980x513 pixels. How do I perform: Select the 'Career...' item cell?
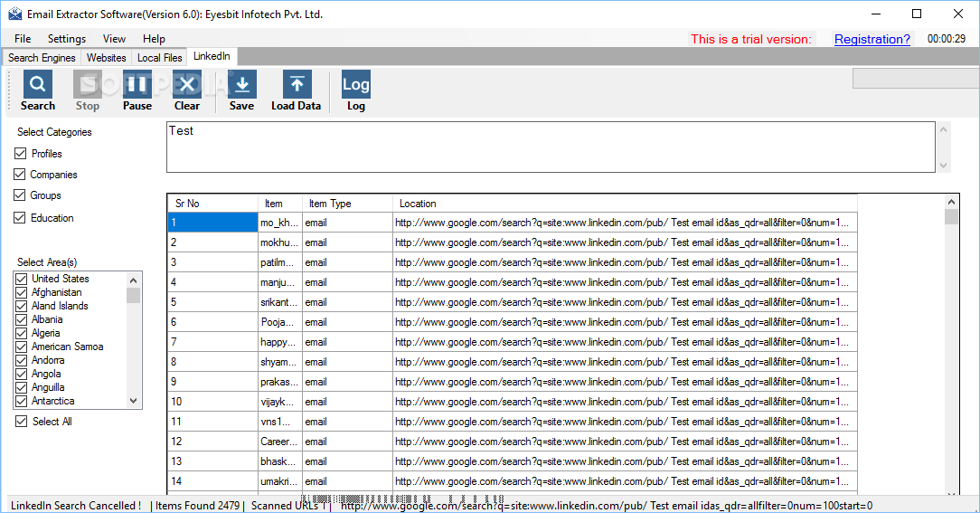(280, 442)
